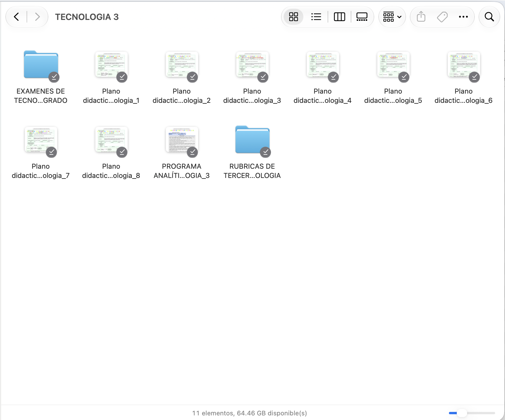This screenshot has height=420, width=505.
Task: Open the search magnifier
Action: (489, 17)
